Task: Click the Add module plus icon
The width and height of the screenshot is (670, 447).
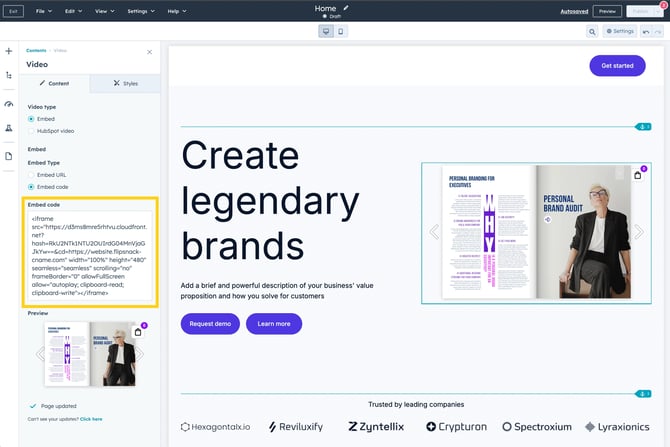Action: coord(9,51)
